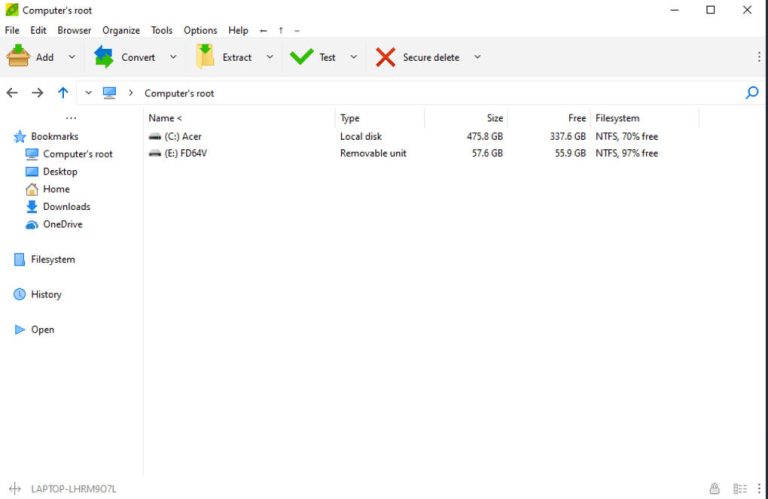Click the padlock icon in status bar
This screenshot has width=768, height=499.
[715, 488]
